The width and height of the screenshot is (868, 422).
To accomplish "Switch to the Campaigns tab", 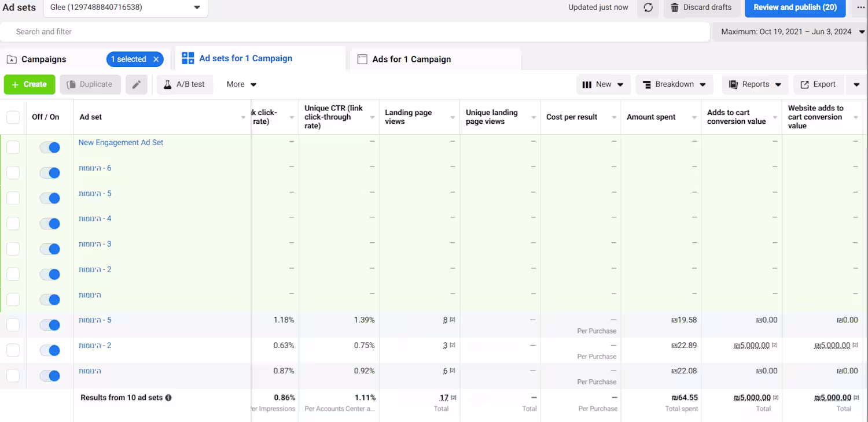I will [44, 59].
